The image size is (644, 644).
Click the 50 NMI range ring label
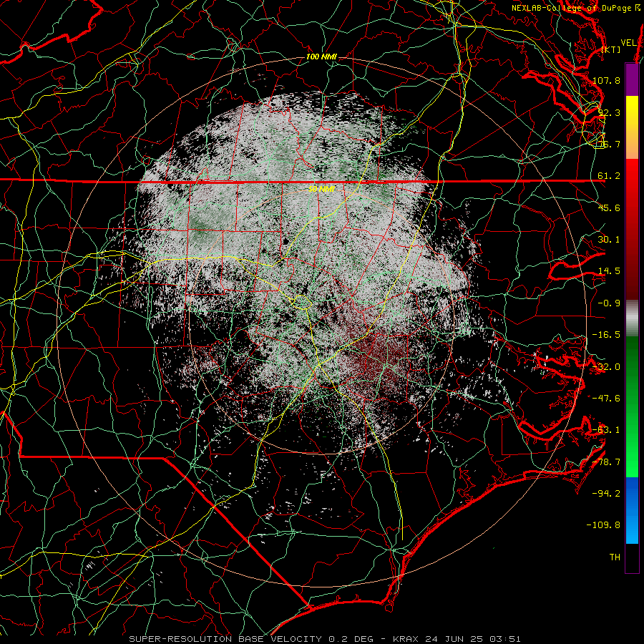coord(321,189)
